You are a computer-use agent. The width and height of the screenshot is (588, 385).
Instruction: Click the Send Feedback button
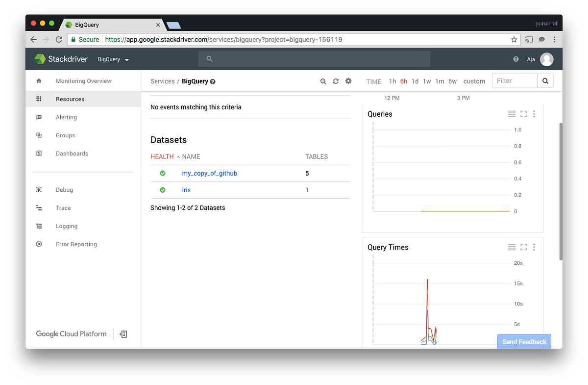point(524,341)
